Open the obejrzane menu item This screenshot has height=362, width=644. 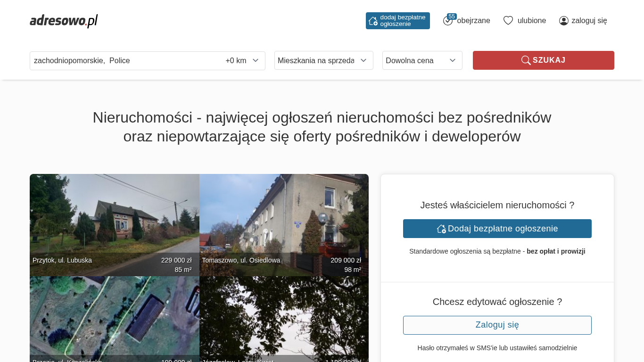(x=473, y=21)
